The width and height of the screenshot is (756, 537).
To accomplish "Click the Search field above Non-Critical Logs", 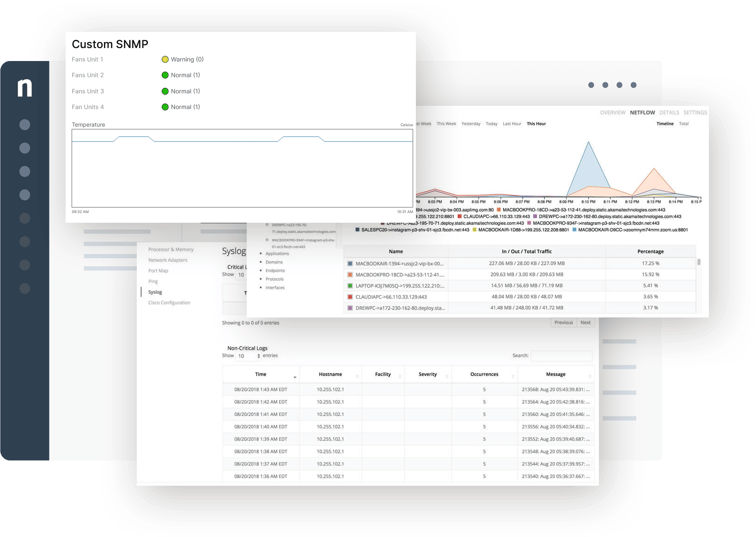I will click(562, 356).
